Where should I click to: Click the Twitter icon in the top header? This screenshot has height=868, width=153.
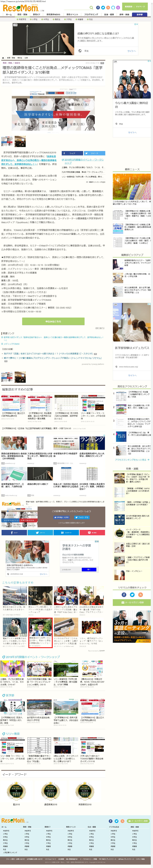pyautogui.click(x=103, y=7)
